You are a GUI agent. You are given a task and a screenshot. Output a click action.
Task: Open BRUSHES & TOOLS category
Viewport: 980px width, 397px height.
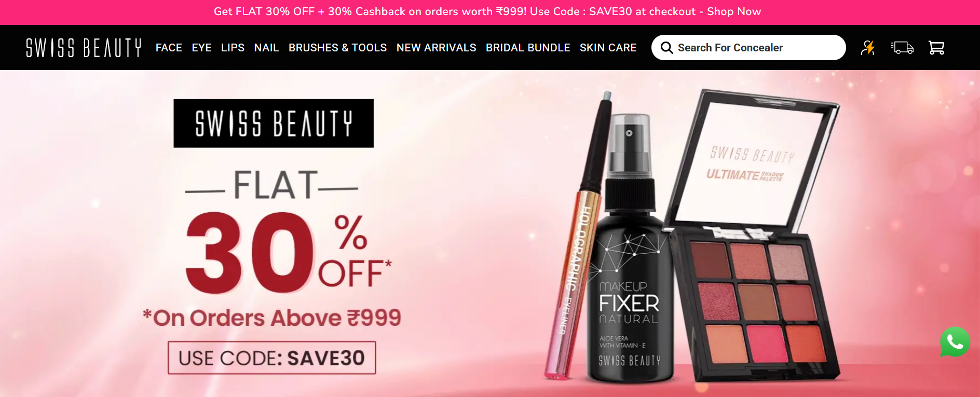pyautogui.click(x=337, y=48)
